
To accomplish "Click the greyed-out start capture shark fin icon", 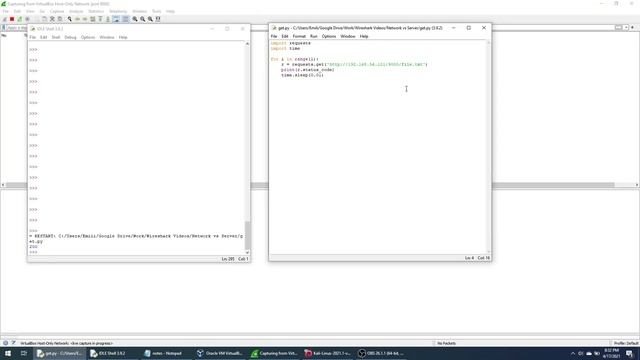I will [x=4, y=19].
